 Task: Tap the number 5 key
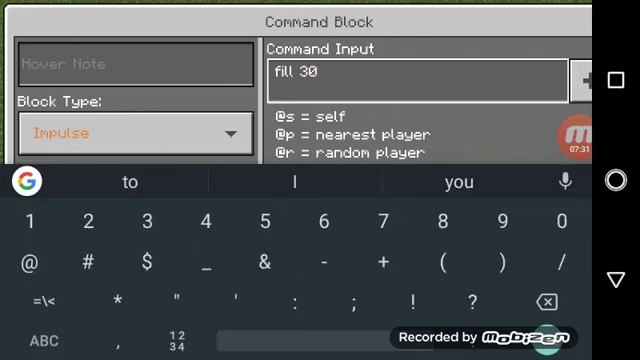[265, 221]
